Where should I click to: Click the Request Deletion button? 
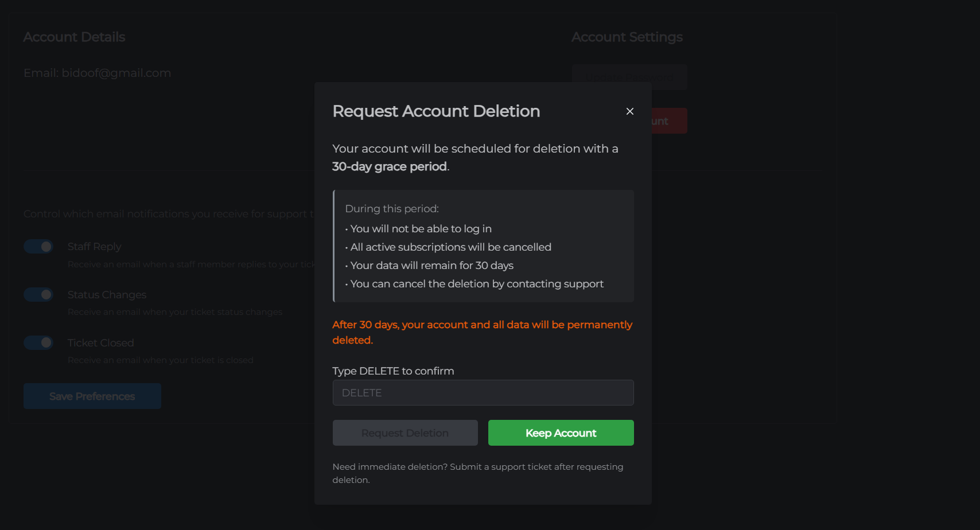coord(405,433)
